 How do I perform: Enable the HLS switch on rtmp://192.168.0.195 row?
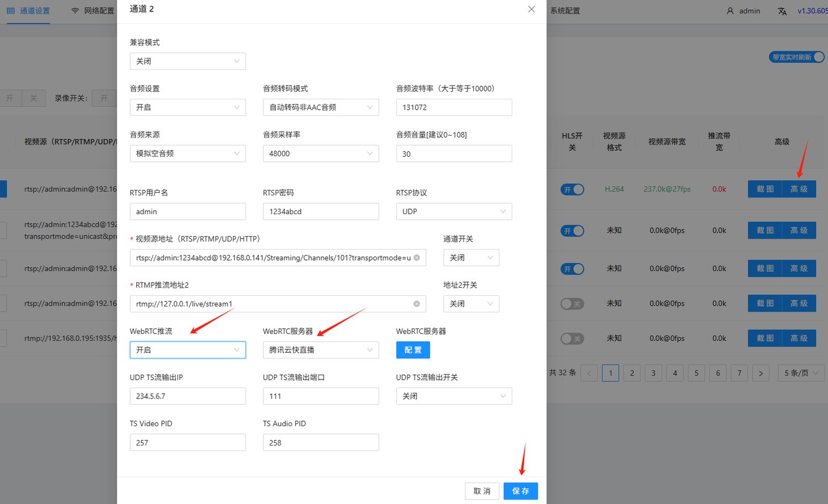click(x=572, y=338)
